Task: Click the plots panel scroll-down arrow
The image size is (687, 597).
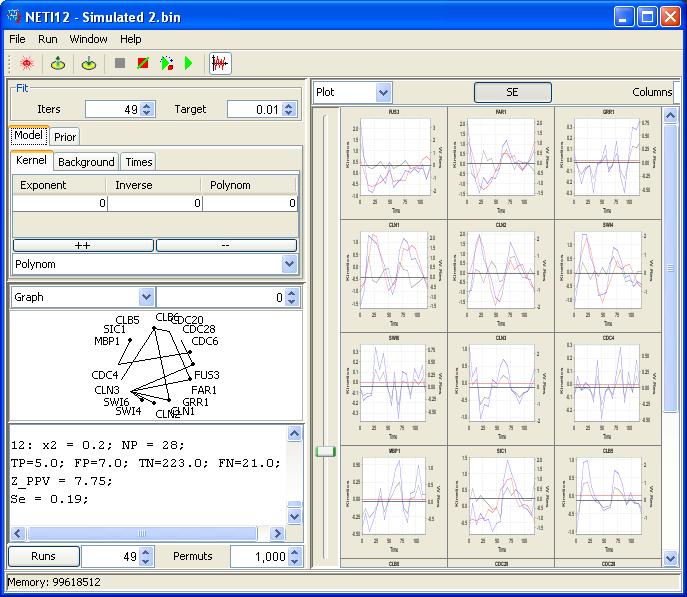Action: coord(670,558)
